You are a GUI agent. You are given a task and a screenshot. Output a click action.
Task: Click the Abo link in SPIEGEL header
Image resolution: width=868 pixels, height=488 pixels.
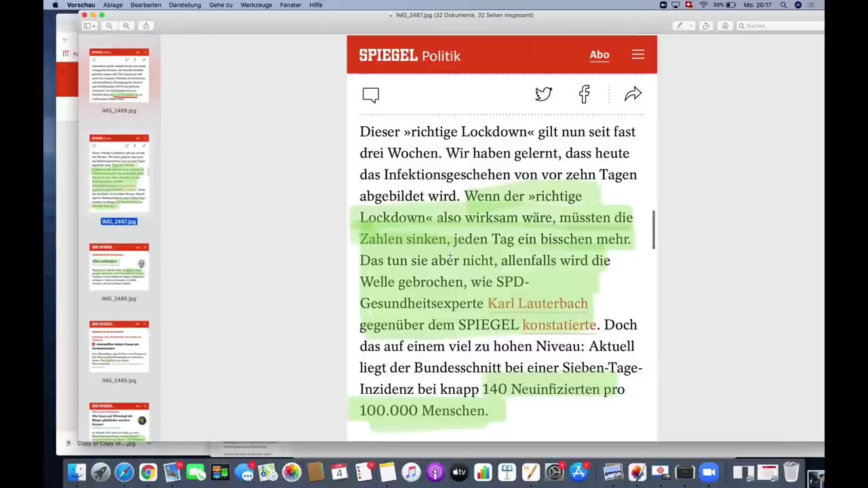(x=599, y=55)
